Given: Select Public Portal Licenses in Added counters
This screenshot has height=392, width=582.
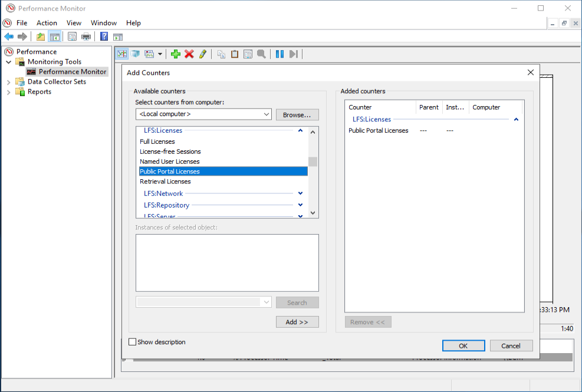Looking at the screenshot, I should click(x=378, y=130).
